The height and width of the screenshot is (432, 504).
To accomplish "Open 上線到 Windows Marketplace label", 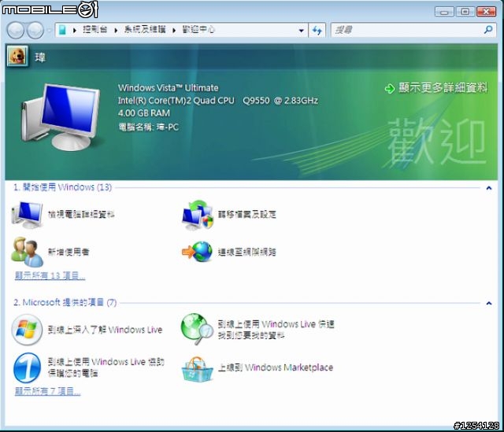I will point(276,367).
